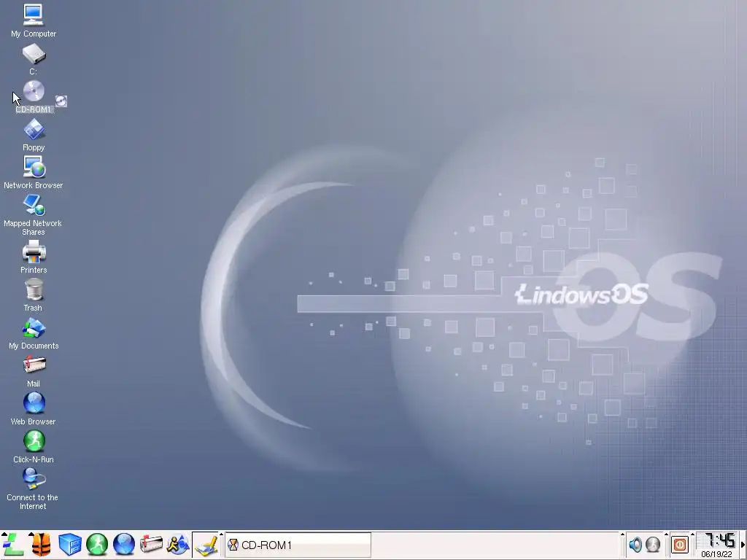Launch Click-N-Run green runner in taskbar

tap(97, 544)
